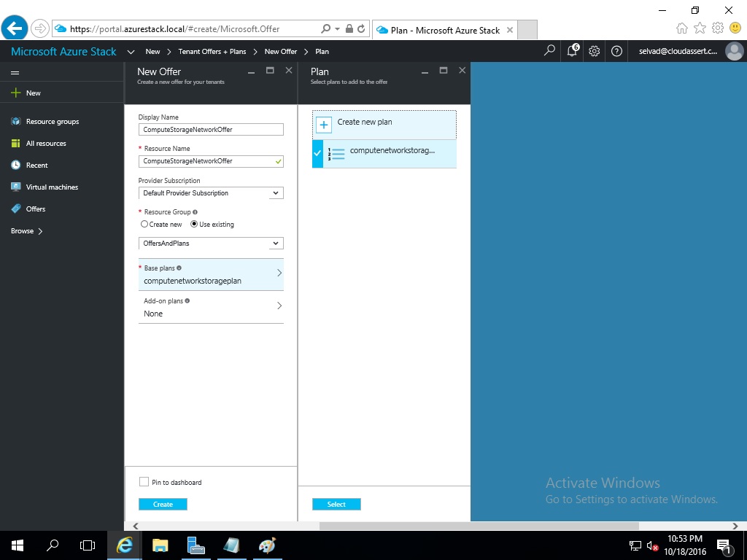Open the Windows Start button

(x=18, y=545)
